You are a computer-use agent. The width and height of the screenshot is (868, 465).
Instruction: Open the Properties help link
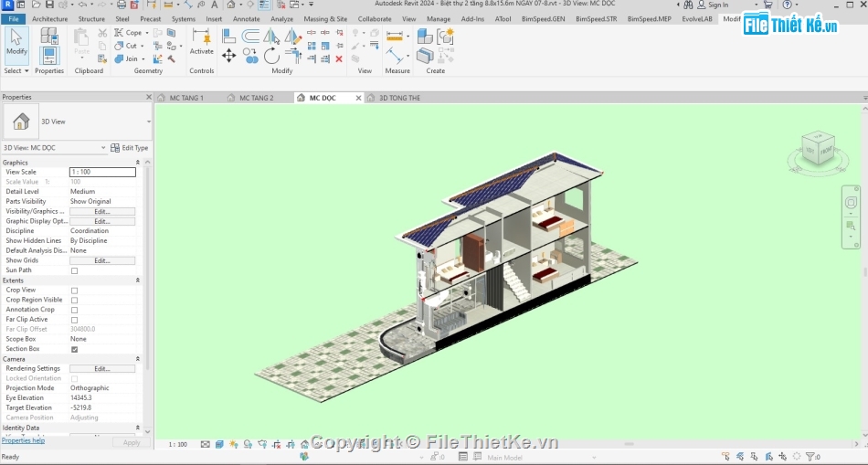(x=23, y=440)
